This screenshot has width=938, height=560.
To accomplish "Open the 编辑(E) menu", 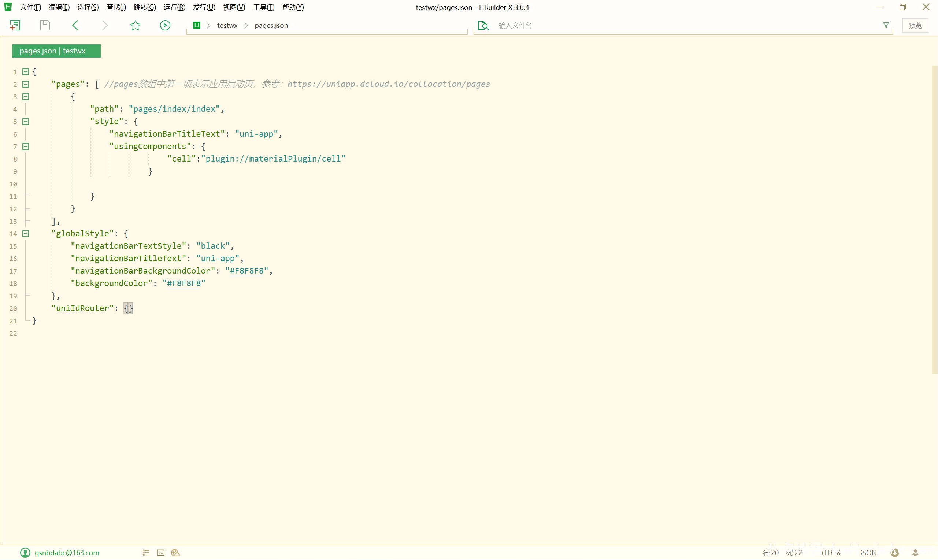I will [x=59, y=7].
